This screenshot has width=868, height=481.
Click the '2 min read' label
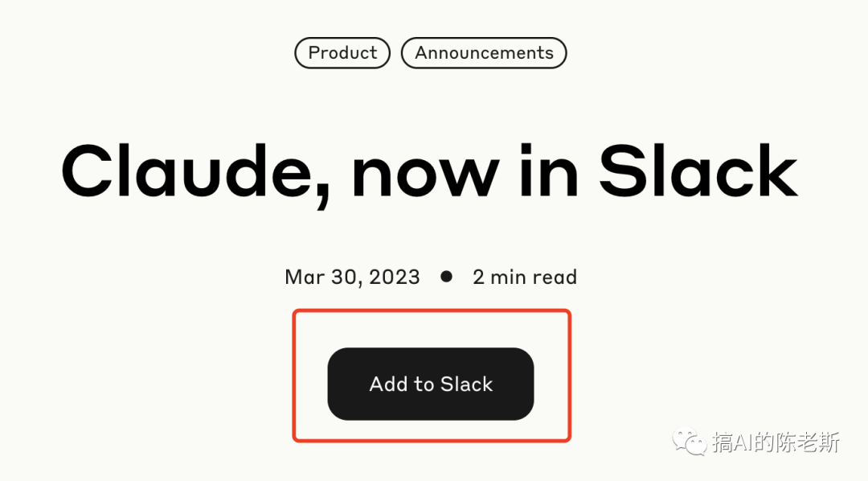click(x=525, y=277)
